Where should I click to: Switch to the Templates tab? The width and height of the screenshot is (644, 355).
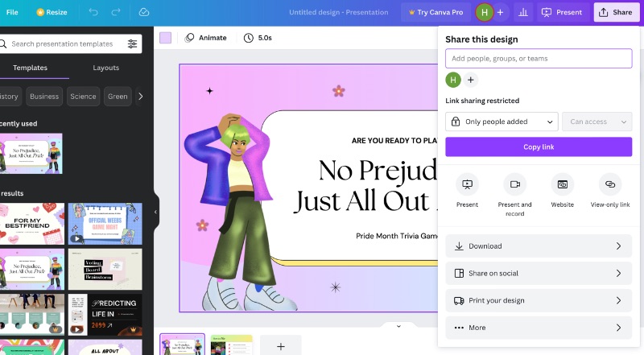pyautogui.click(x=30, y=68)
